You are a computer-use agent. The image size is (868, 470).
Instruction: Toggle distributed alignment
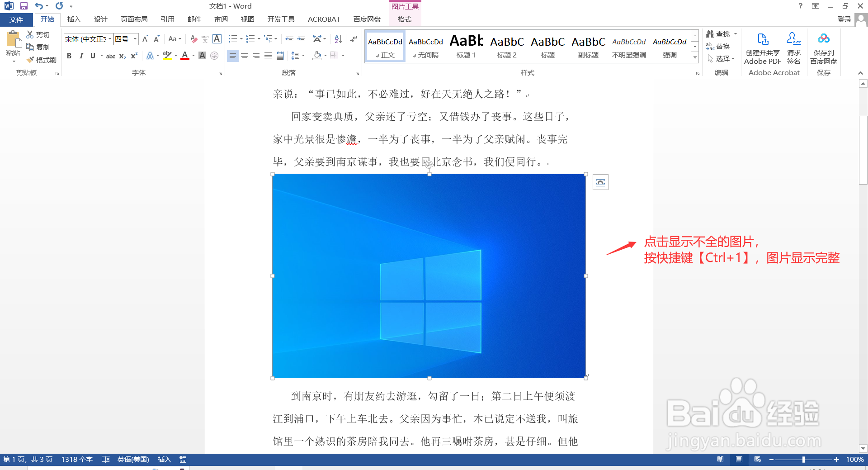click(280, 56)
